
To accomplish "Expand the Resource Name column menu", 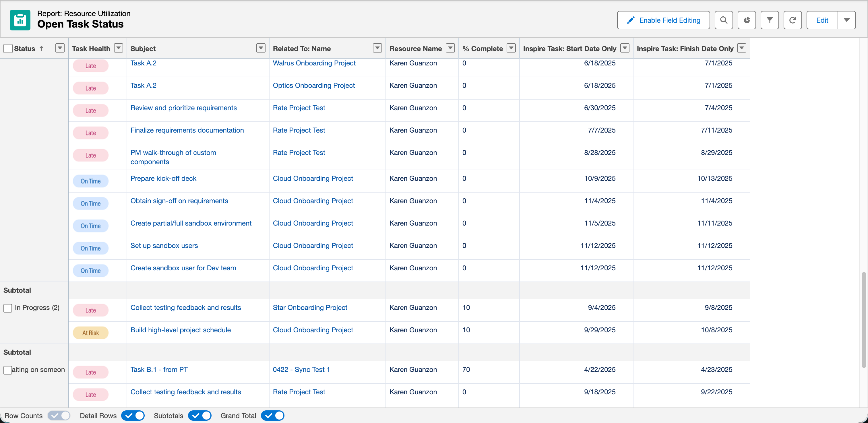I will (x=450, y=48).
